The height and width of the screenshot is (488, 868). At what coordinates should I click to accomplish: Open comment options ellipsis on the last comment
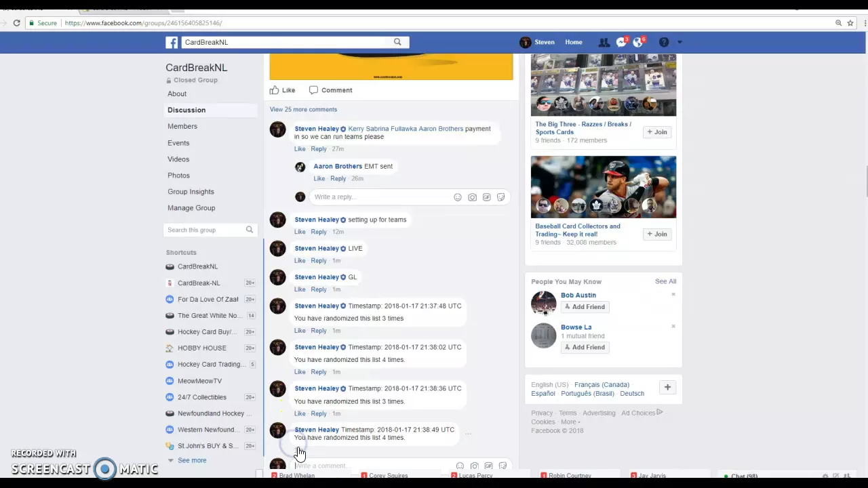coord(468,433)
